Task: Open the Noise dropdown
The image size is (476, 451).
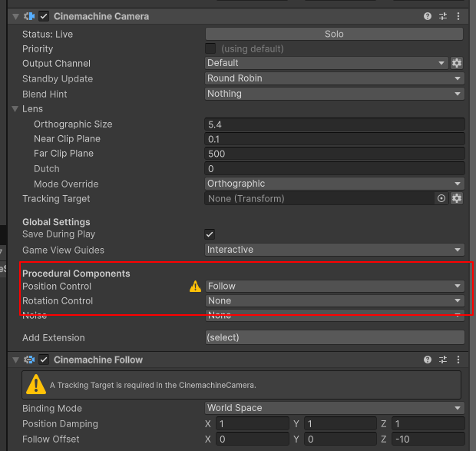Action: pos(335,316)
